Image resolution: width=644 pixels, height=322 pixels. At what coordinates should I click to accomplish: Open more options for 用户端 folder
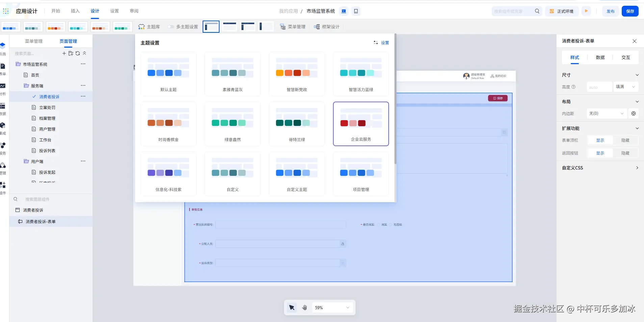(83, 161)
